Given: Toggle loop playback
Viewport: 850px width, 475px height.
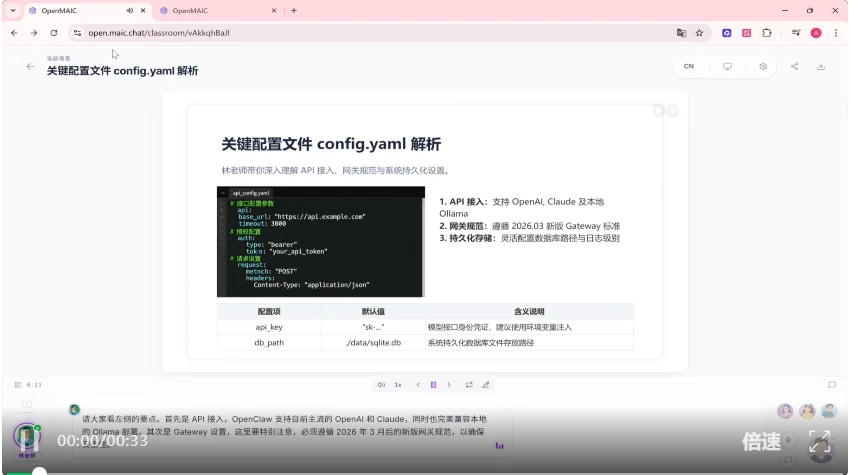Looking at the screenshot, I should [x=469, y=384].
